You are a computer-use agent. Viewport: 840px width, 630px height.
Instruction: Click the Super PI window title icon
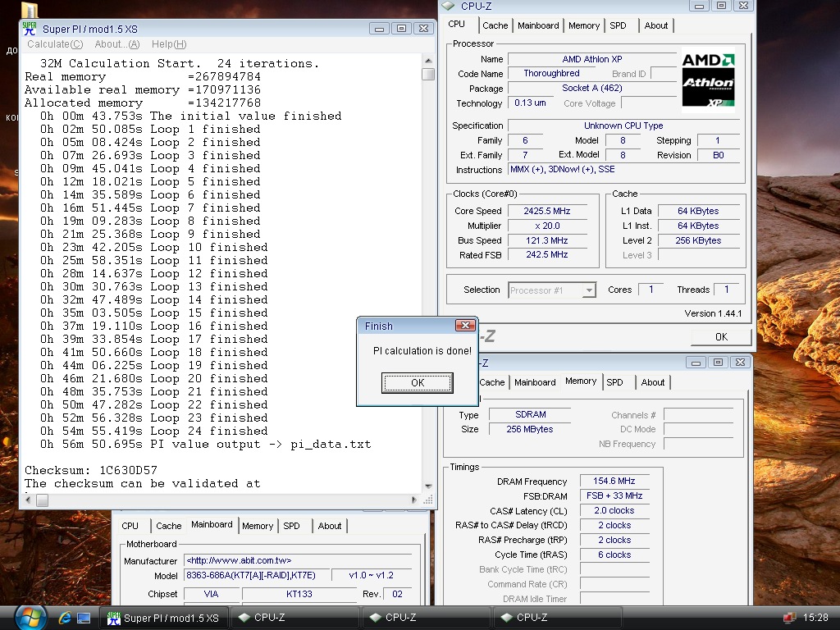coord(30,29)
